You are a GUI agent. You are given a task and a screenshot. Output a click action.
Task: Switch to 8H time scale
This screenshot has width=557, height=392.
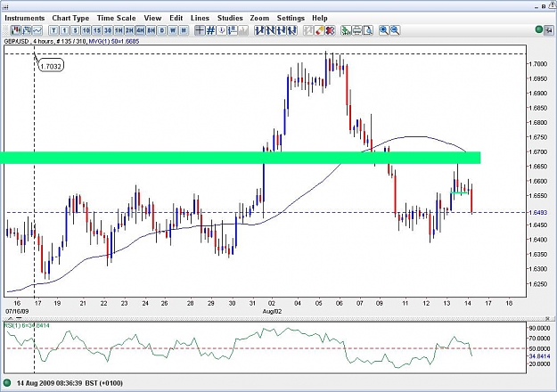pos(151,30)
